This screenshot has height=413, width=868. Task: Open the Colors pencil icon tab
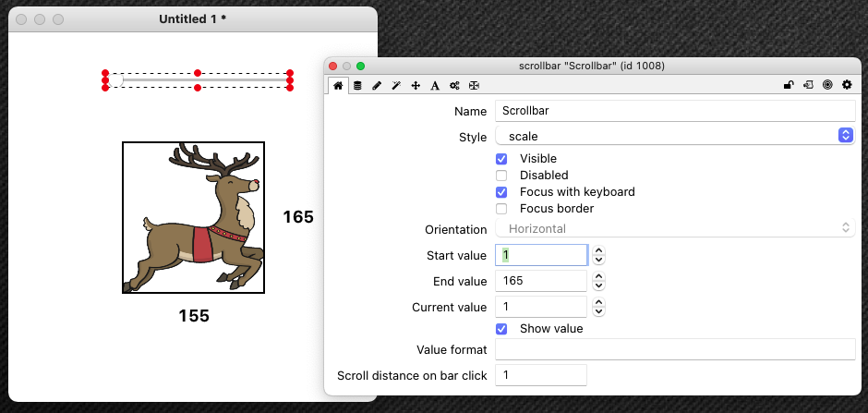coord(377,85)
